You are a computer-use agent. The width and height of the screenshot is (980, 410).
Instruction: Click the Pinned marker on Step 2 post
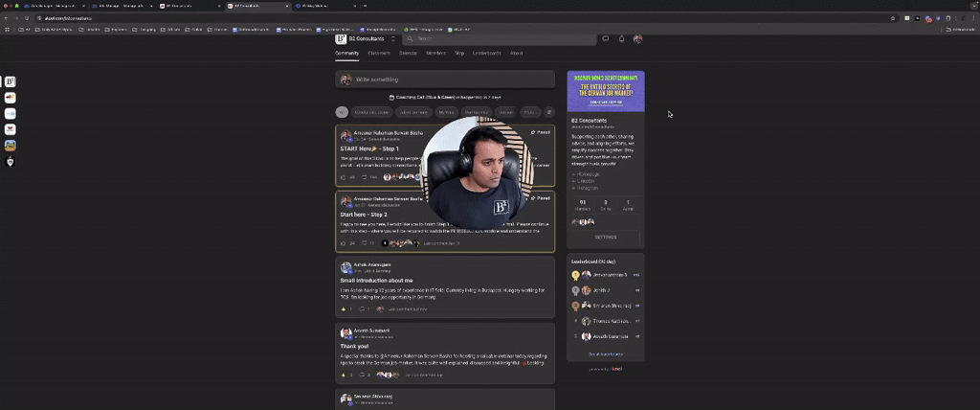tap(540, 198)
